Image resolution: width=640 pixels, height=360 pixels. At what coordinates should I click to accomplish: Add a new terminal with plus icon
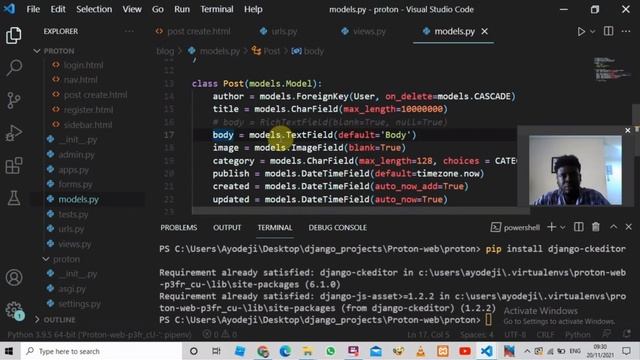click(x=551, y=227)
